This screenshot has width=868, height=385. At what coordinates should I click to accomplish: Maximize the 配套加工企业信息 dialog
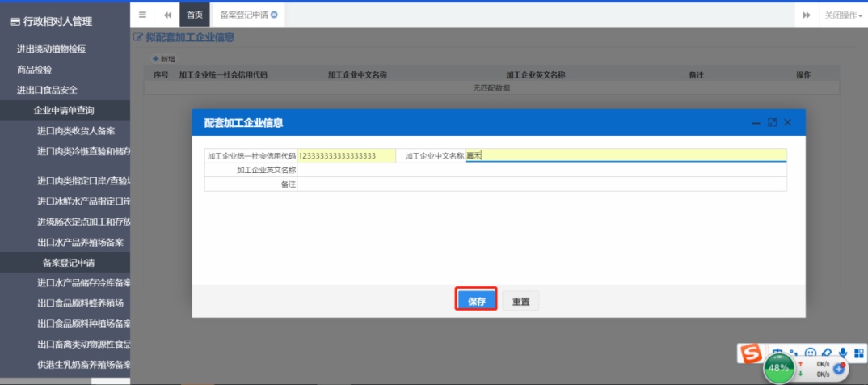tap(772, 122)
